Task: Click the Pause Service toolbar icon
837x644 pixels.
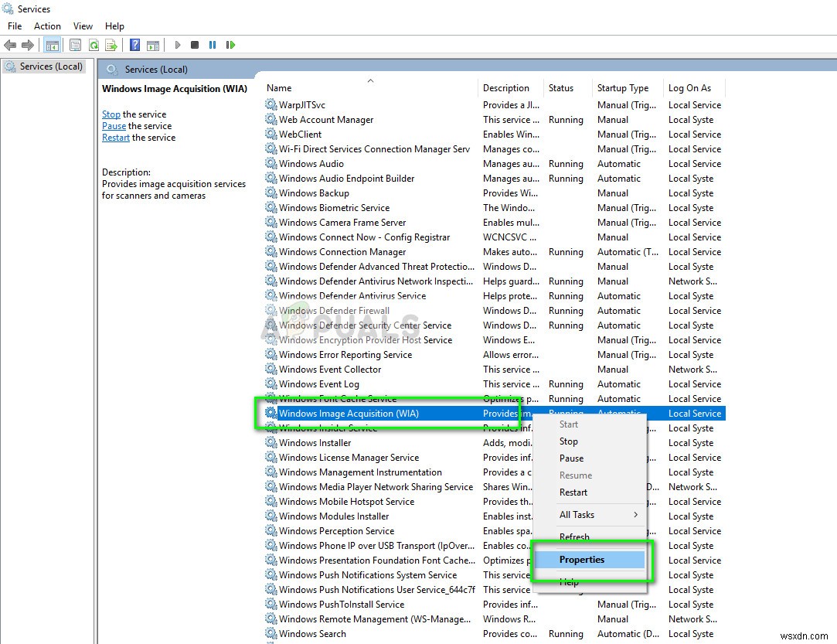Action: (212, 44)
